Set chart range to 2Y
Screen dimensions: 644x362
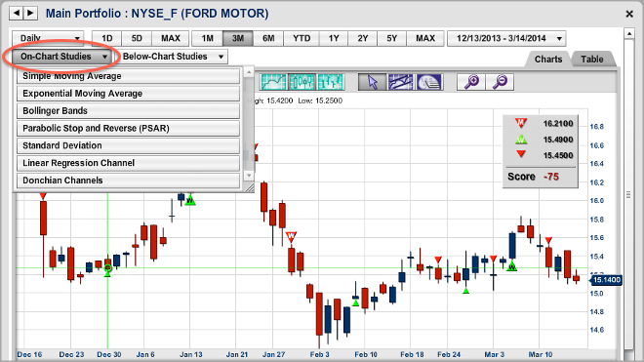[363, 38]
